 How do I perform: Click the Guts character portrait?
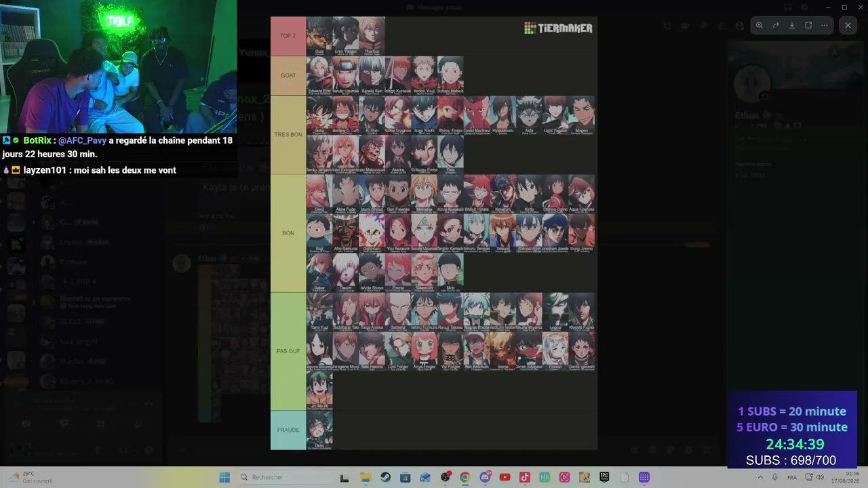pyautogui.click(x=319, y=36)
